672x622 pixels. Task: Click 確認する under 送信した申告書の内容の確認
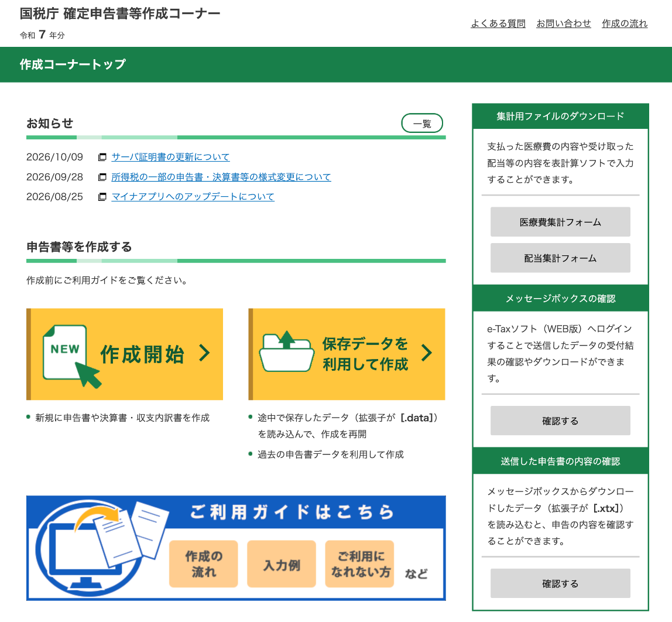560,583
